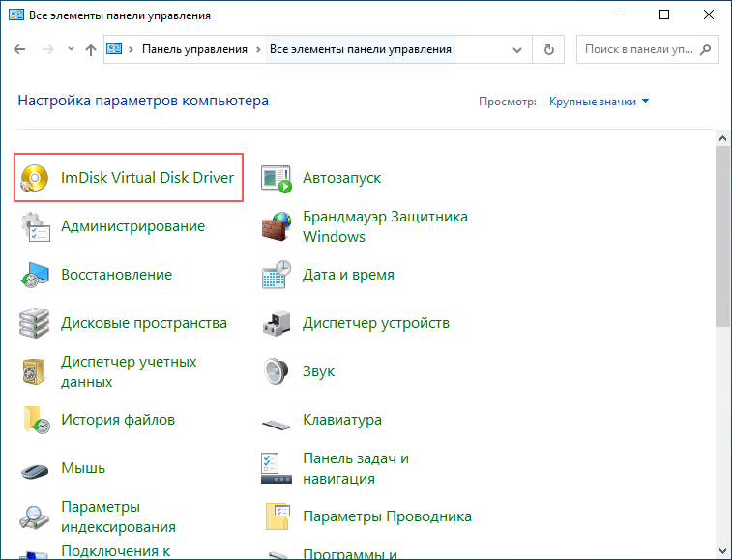Screen dimensions: 732x560
Task: Expand the chevron after Панель управления breadcrumb
Action: [258, 49]
